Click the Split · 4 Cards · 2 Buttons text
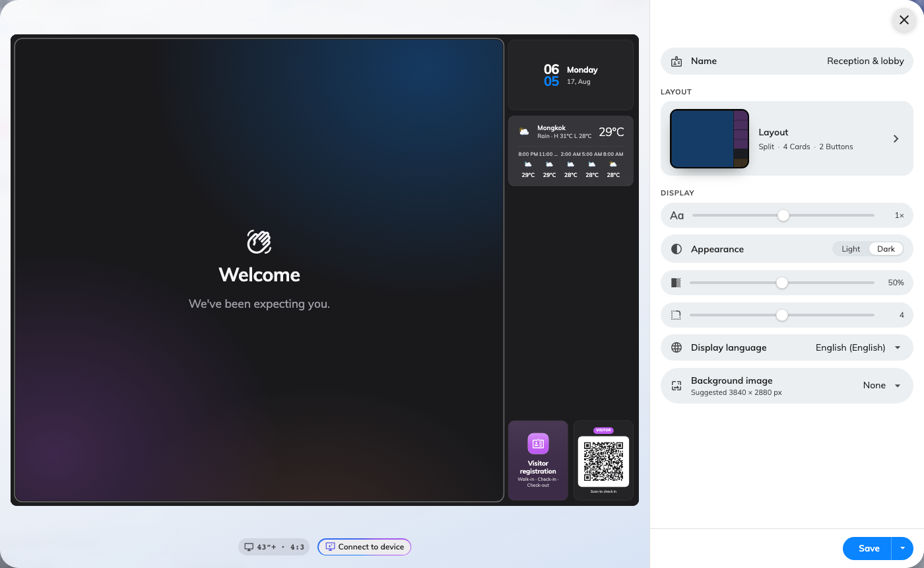 point(806,147)
